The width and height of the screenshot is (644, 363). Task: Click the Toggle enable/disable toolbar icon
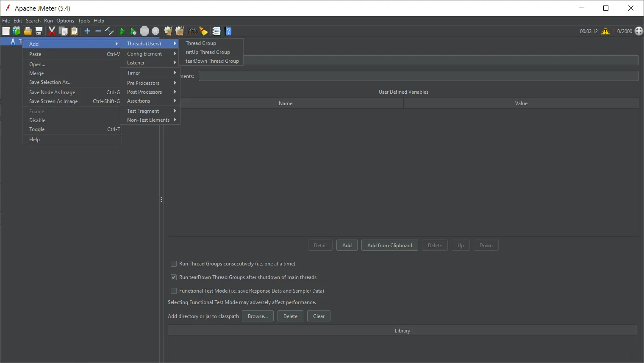pyautogui.click(x=109, y=31)
